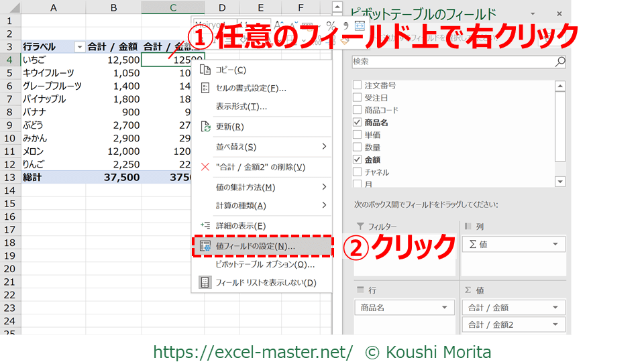Enable the 数量 field checkbox
Viewport: 644px width, 362px height.
(357, 147)
